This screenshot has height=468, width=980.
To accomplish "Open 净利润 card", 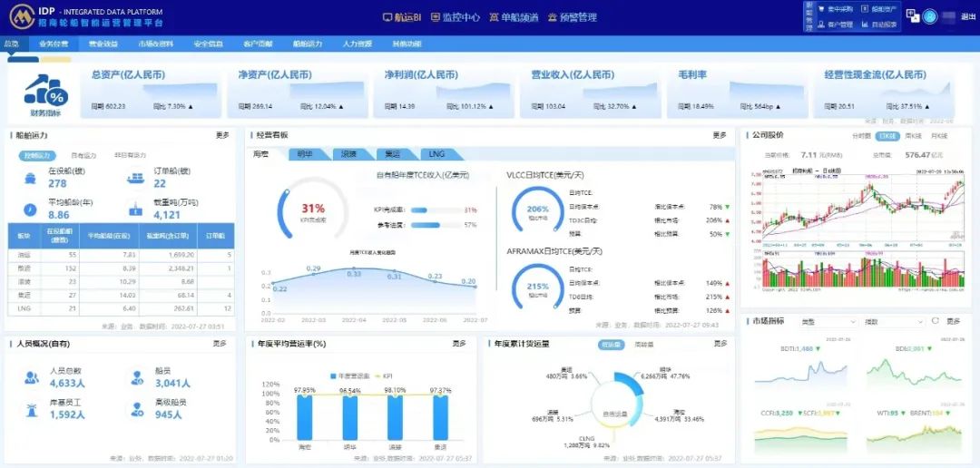I will coord(445,92).
